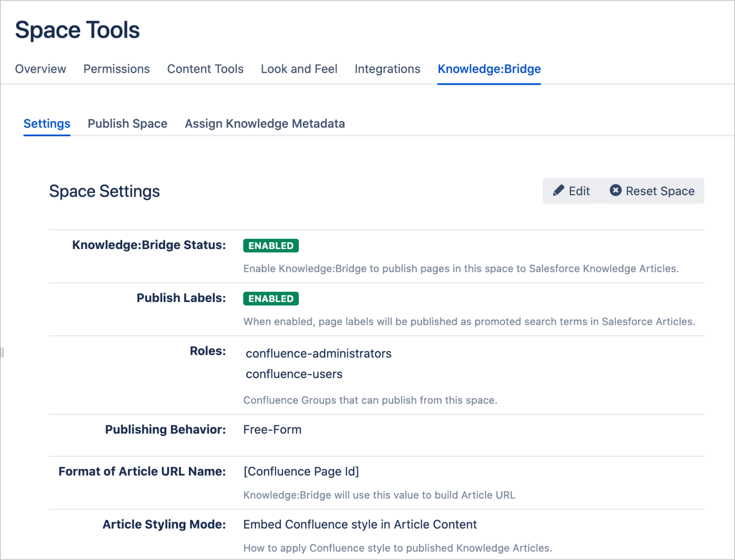Viewport: 735px width, 560px height.
Task: Open Assign Knowledge Metadata sub-tab
Action: point(265,124)
